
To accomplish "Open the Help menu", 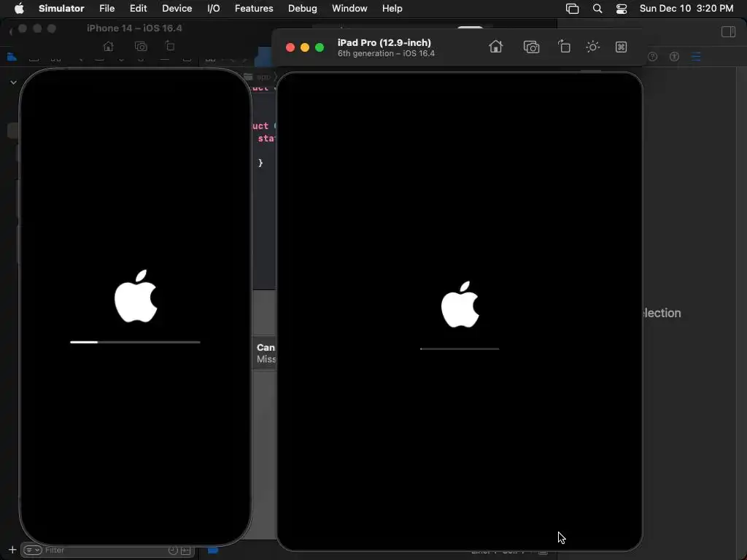I will click(392, 9).
